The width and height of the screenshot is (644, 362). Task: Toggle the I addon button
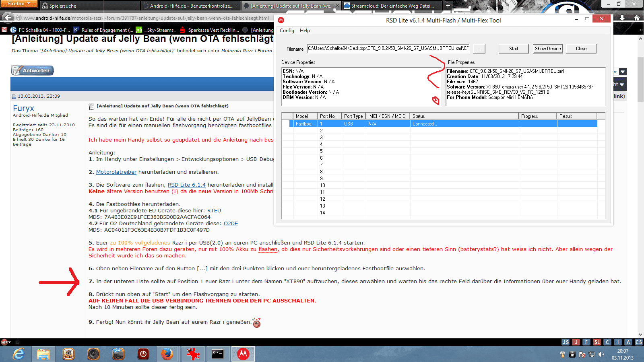click(x=618, y=342)
